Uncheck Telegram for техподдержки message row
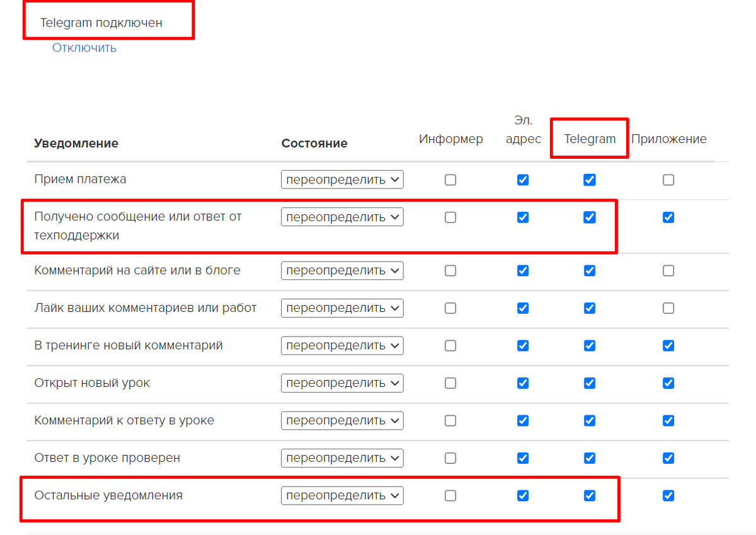756x535 pixels. point(590,217)
